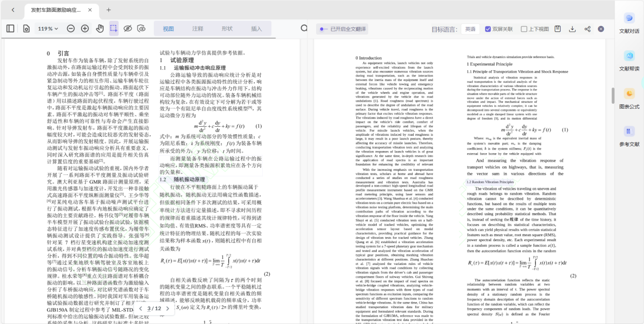Click the translated heading 1 Experimental Principle
The height and width of the screenshot is (324, 644).
490,64
